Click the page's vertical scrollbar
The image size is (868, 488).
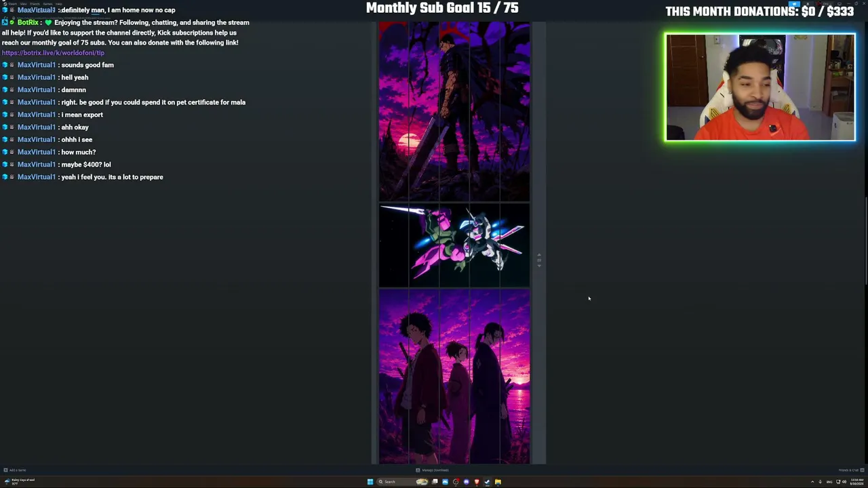[x=866, y=241]
